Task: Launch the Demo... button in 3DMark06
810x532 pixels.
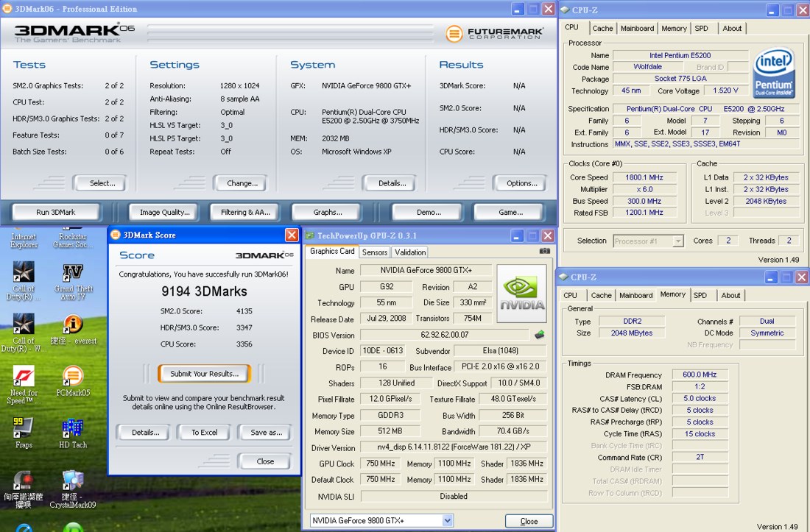Action: (429, 212)
